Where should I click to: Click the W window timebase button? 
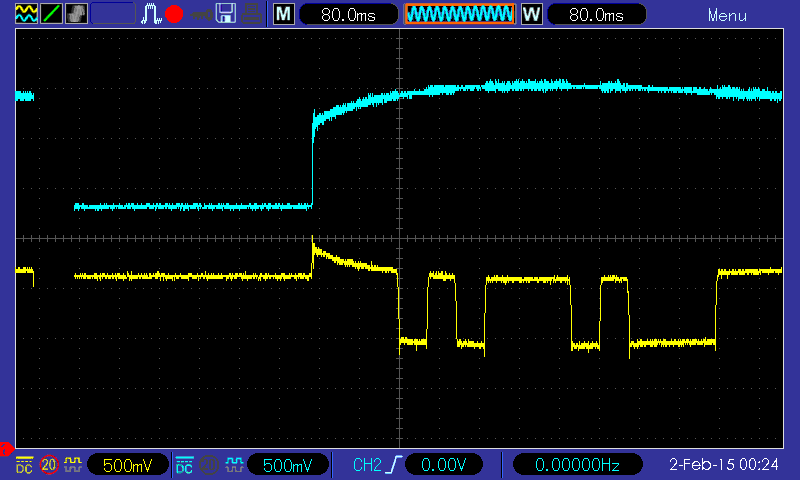[531, 15]
